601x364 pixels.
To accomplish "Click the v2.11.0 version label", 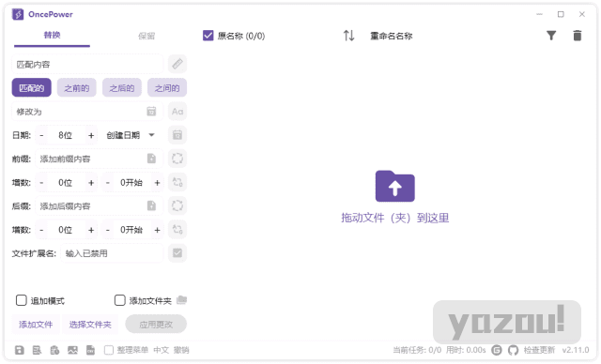I will point(576,350).
